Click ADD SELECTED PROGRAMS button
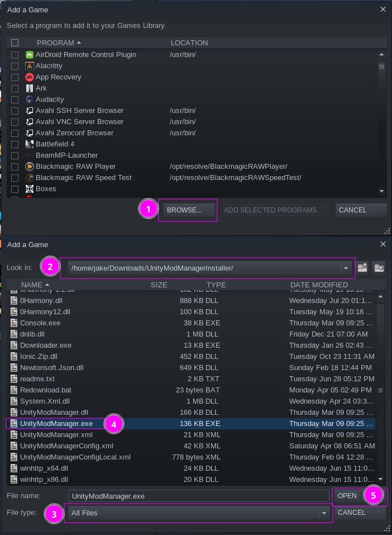 [270, 210]
